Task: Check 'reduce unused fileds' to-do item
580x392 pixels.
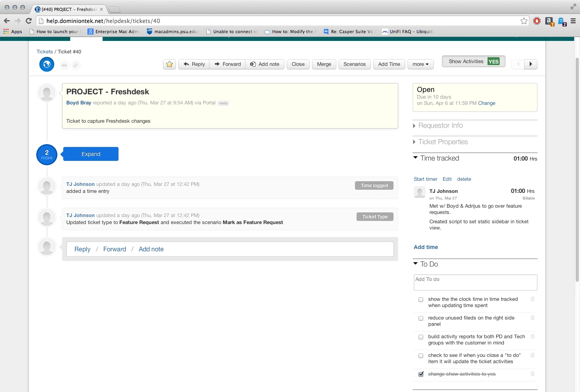Action: click(421, 318)
